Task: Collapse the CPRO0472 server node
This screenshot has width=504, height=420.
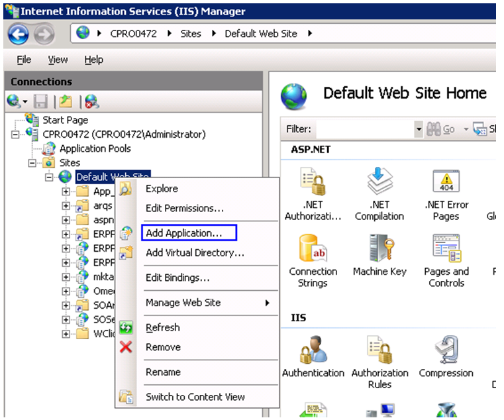Action: click(15, 134)
